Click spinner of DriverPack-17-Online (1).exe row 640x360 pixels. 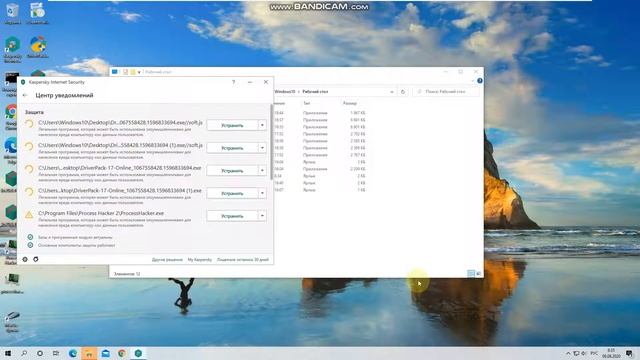click(x=29, y=191)
